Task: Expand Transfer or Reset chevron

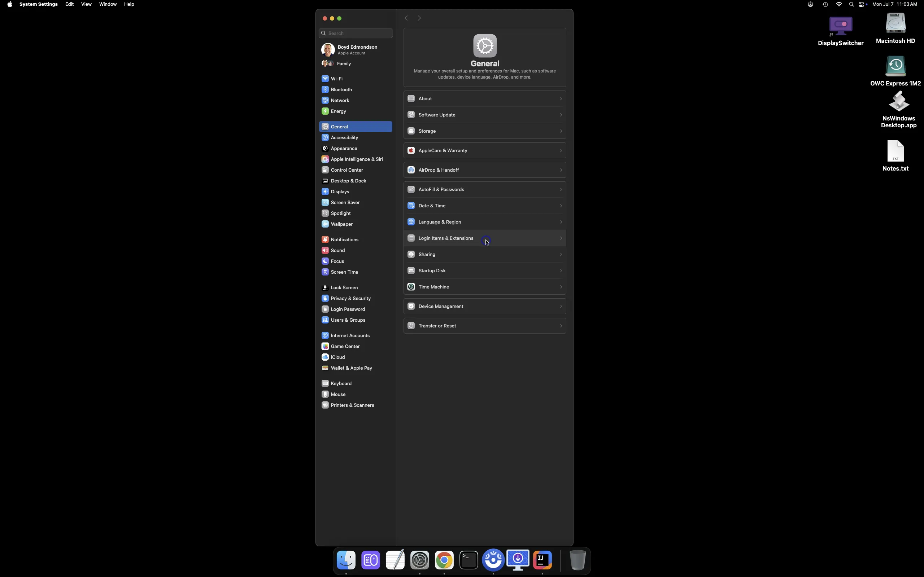Action: [561, 326]
